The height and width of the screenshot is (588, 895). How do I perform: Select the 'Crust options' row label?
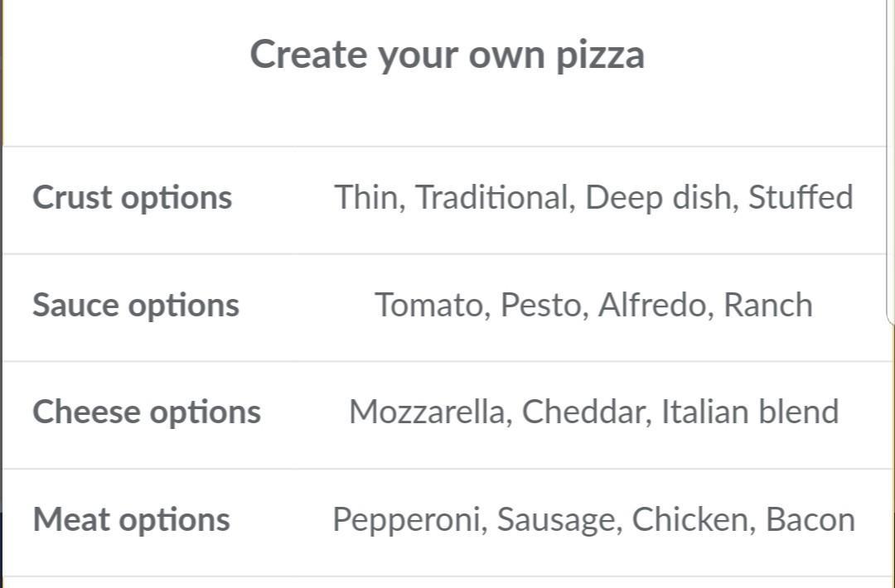click(x=133, y=198)
